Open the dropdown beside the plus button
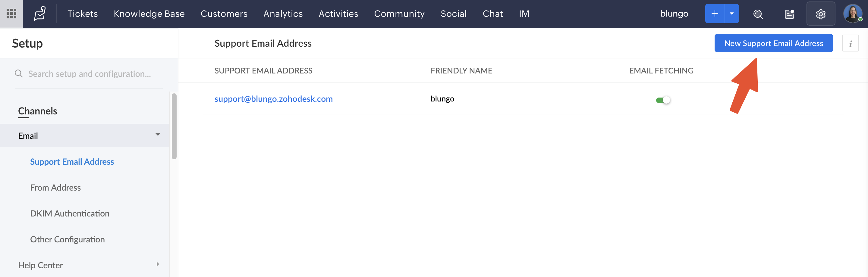The image size is (868, 277). [731, 14]
